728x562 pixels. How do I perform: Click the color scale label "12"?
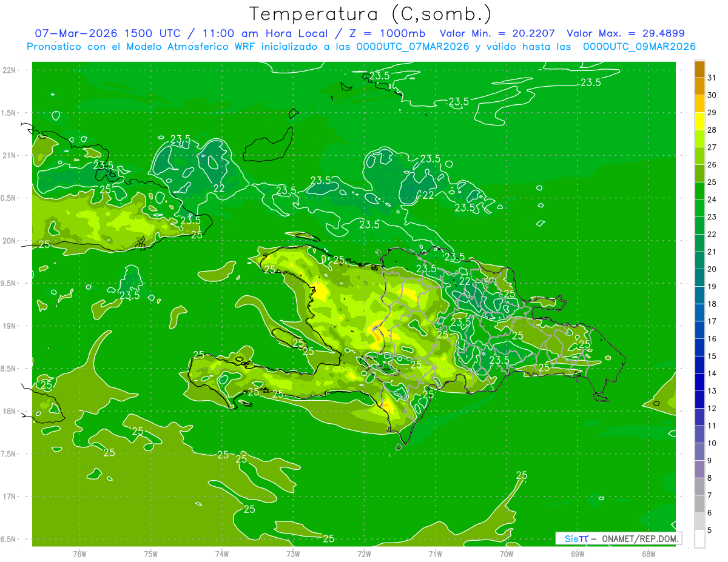click(712, 409)
